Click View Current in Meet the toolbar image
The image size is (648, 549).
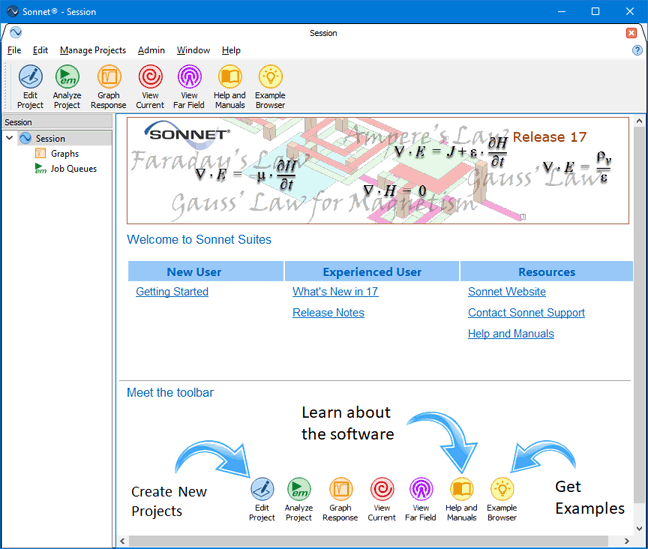pyautogui.click(x=382, y=499)
